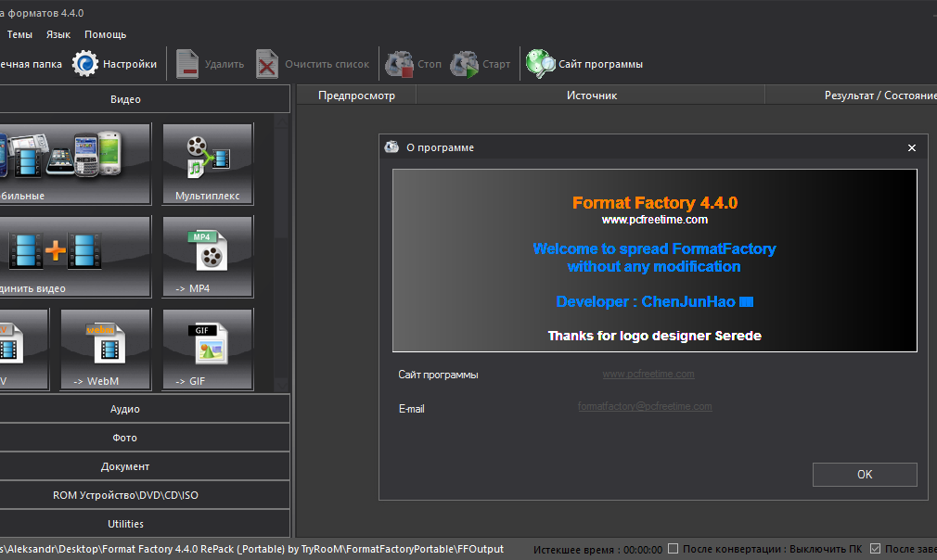
Task: Expand the Видео category header
Action: click(x=145, y=99)
